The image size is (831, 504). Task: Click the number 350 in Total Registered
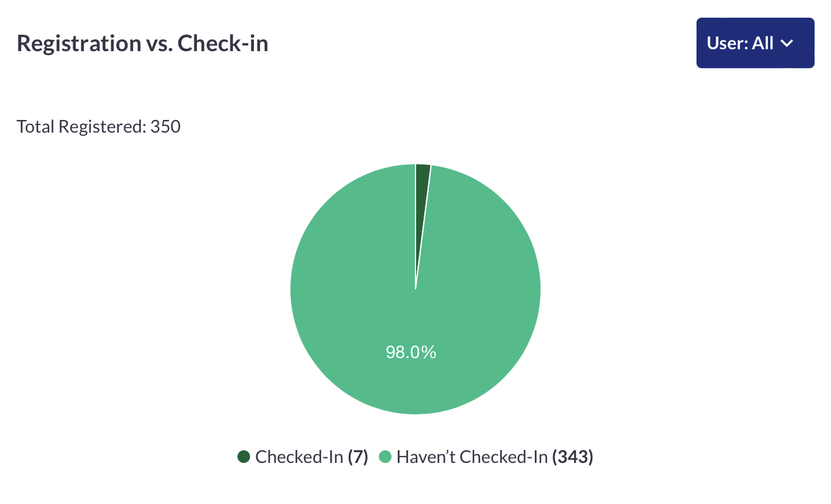pyautogui.click(x=165, y=126)
